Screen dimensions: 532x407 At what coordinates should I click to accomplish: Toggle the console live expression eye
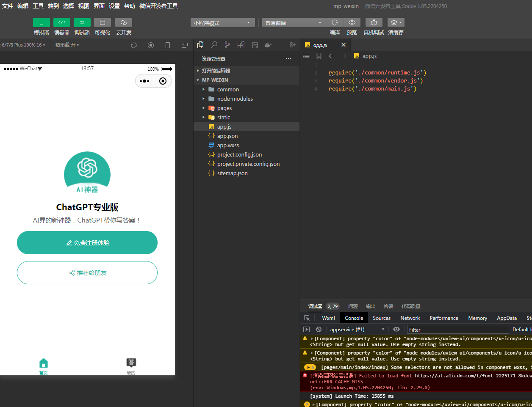click(x=396, y=330)
